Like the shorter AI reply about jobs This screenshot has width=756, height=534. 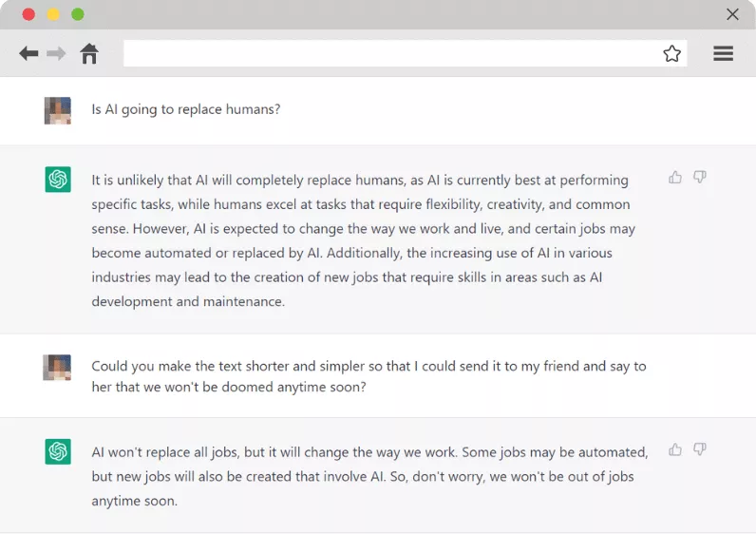click(x=675, y=449)
